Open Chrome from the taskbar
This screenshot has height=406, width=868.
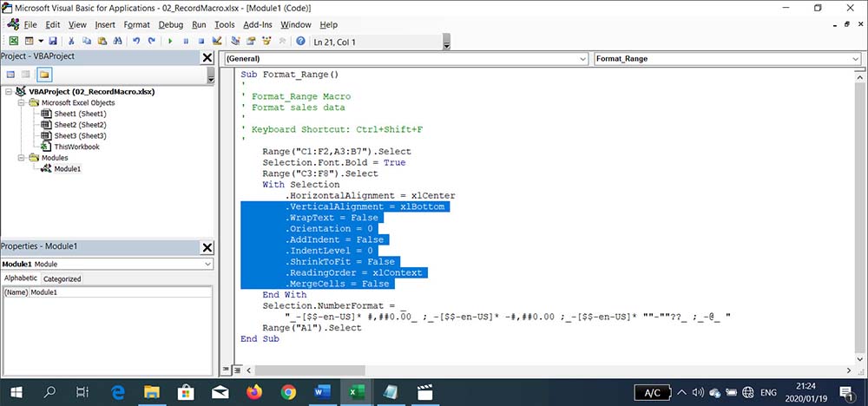[x=288, y=393]
